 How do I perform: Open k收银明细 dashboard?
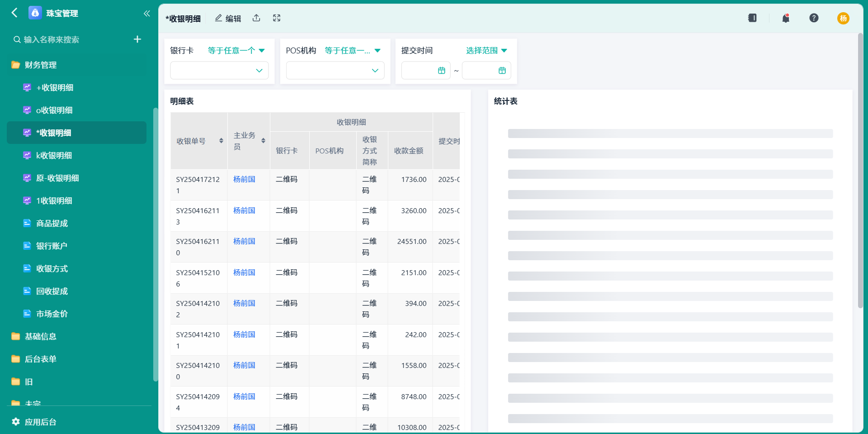point(76,155)
